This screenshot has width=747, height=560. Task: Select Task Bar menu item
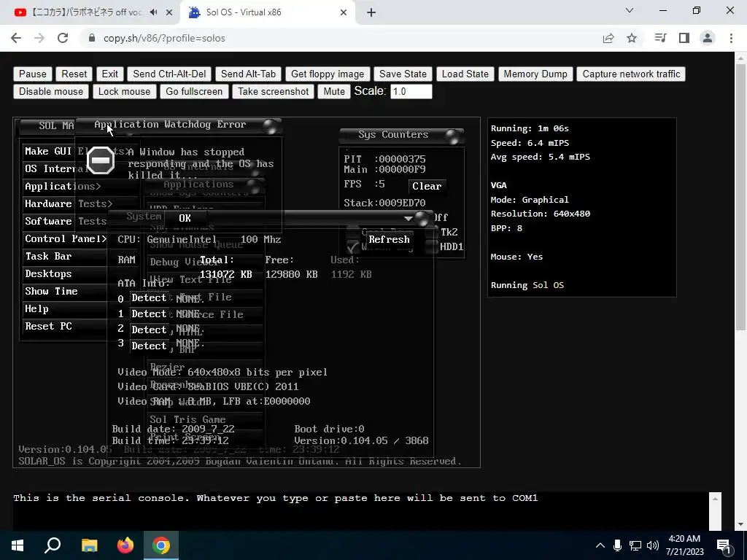[x=65, y=256]
